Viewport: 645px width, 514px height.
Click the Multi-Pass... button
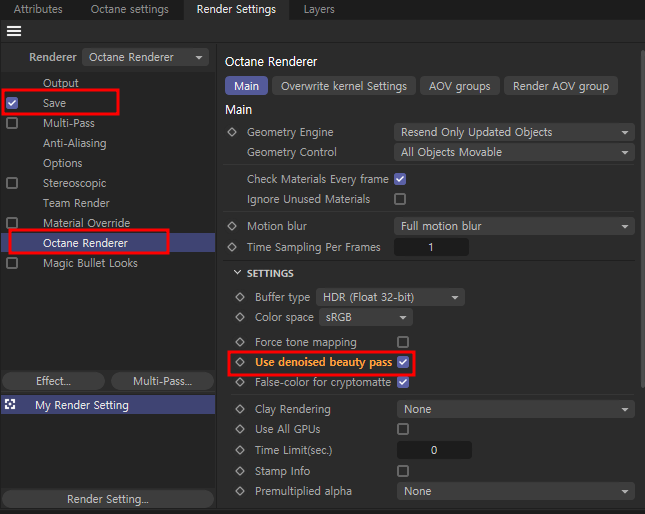coord(162,381)
